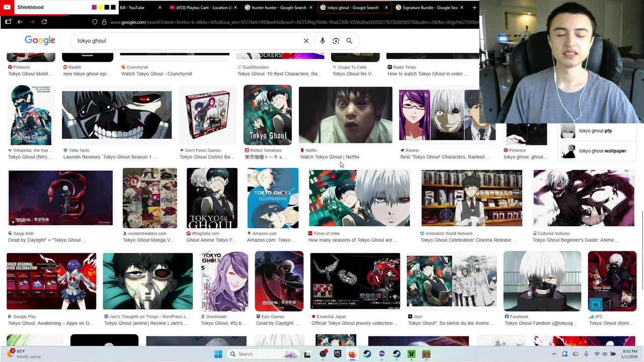Open Facebook Tokyo Ghoul Fandom thumbnail

click(x=542, y=281)
